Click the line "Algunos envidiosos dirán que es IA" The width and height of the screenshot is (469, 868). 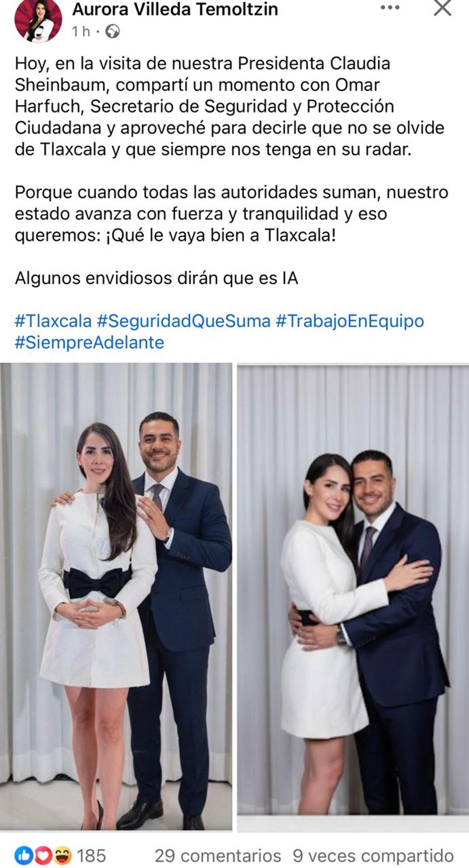point(156,278)
